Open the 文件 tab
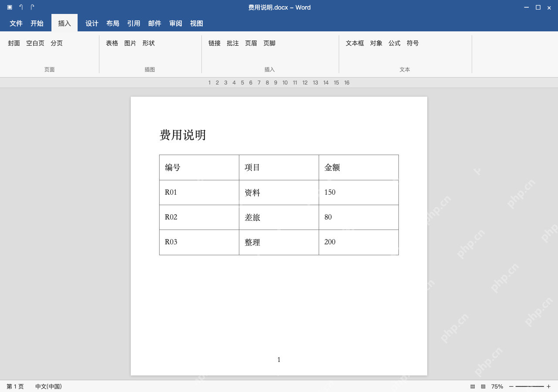This screenshot has width=558, height=392. click(x=16, y=24)
